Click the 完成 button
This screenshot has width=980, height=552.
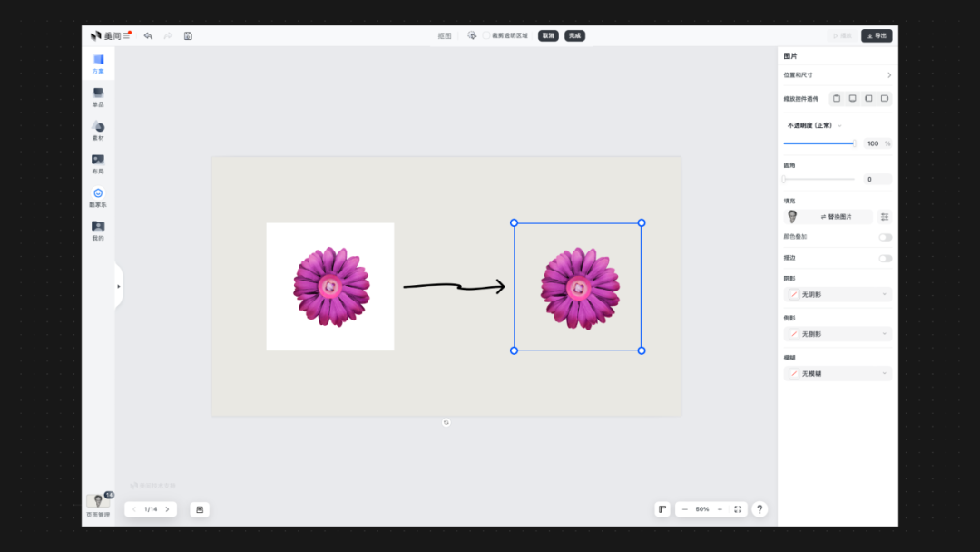[x=574, y=36]
